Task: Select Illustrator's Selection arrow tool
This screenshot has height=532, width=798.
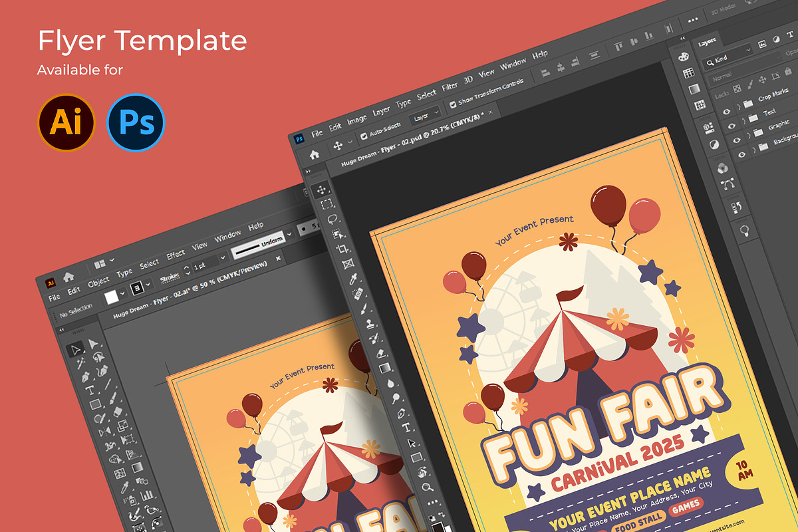Action: pyautogui.click(x=75, y=348)
